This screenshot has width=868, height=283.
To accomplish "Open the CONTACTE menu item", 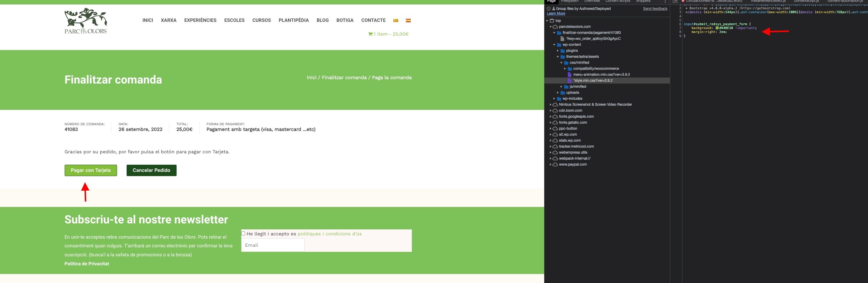I will click(x=373, y=20).
